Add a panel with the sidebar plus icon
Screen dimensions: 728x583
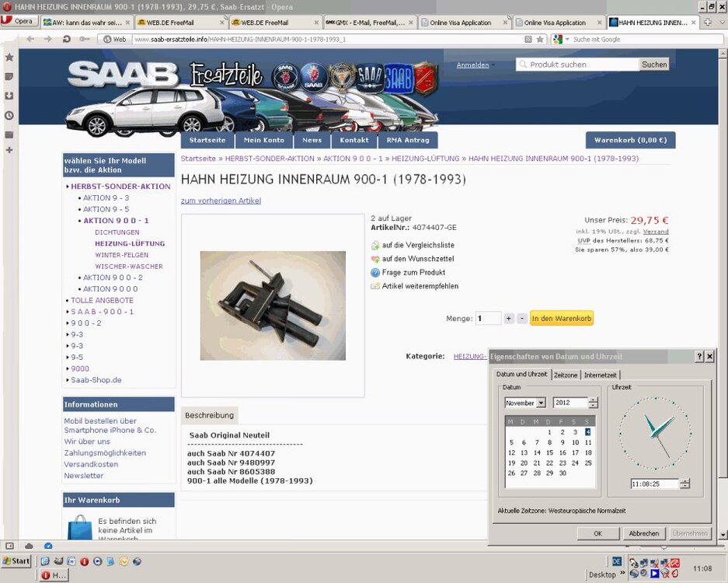pyautogui.click(x=9, y=150)
